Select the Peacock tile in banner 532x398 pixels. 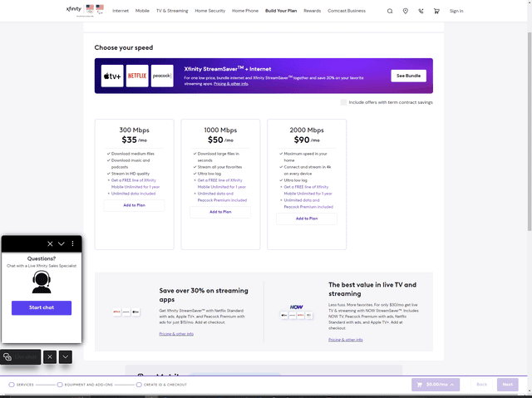pos(162,76)
